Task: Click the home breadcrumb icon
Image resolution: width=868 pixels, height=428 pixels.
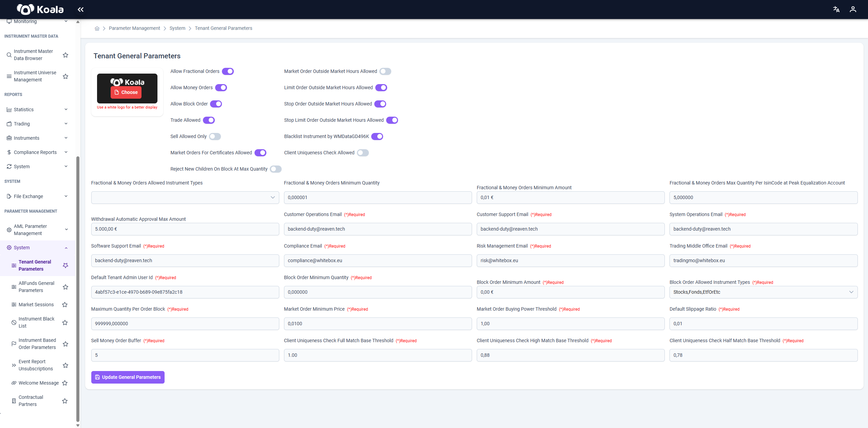Action: [x=97, y=28]
